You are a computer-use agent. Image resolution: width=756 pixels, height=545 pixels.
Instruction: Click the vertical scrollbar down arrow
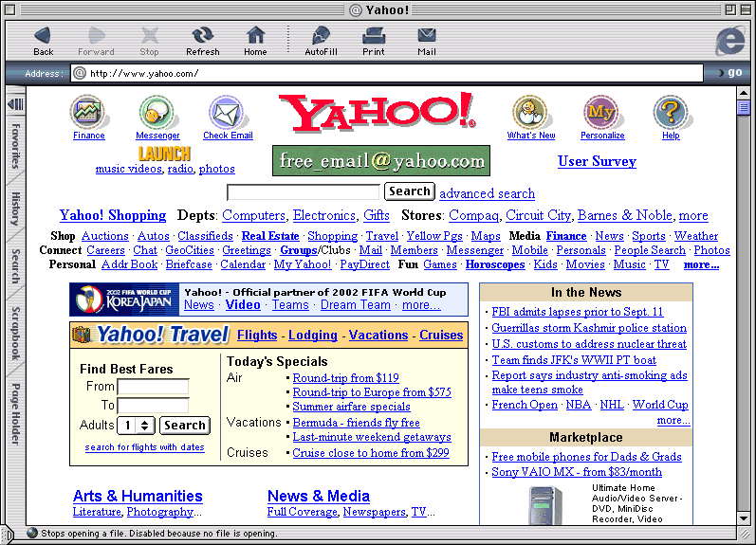745,518
